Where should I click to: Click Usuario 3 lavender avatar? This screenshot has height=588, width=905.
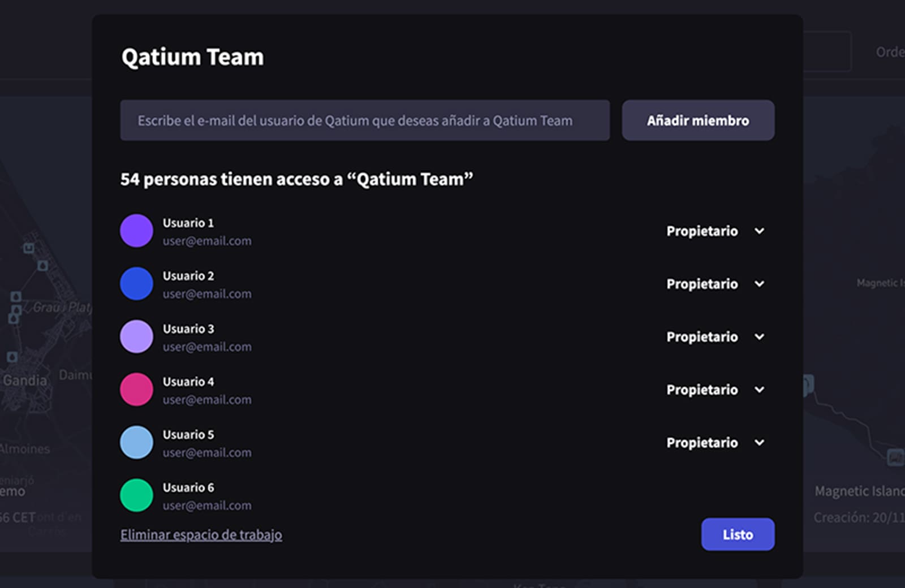click(x=136, y=336)
